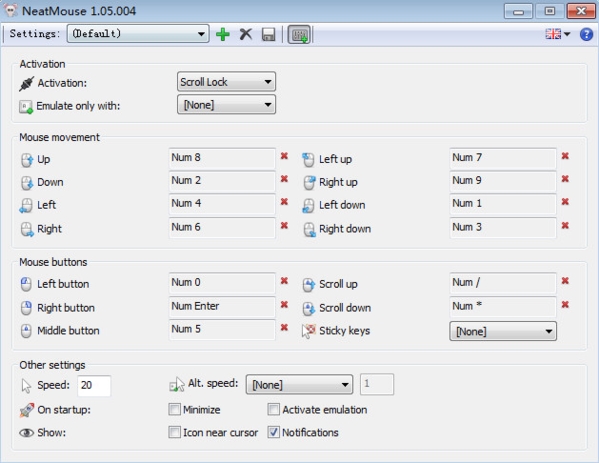
Task: Click the Emulate only with icon
Action: click(26, 107)
